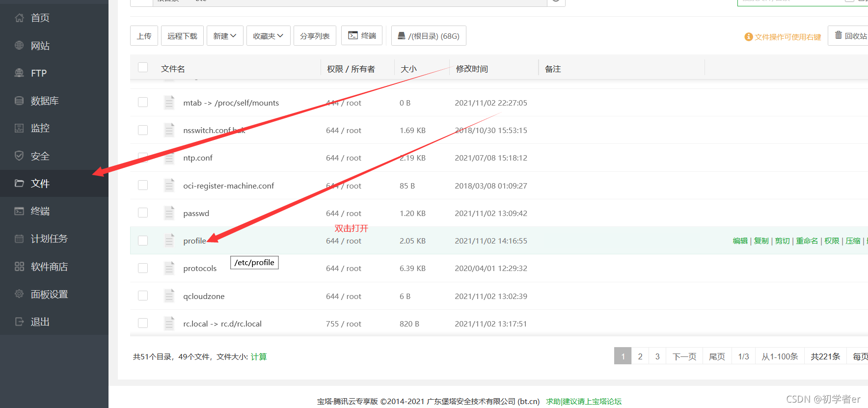Check the box for rc.local
Image resolution: width=868 pixels, height=408 pixels.
coord(143,323)
